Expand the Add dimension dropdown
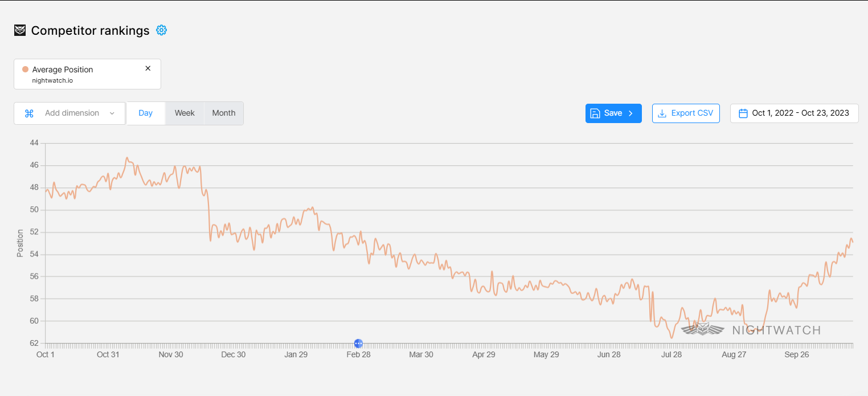The height and width of the screenshot is (396, 868). (x=112, y=113)
